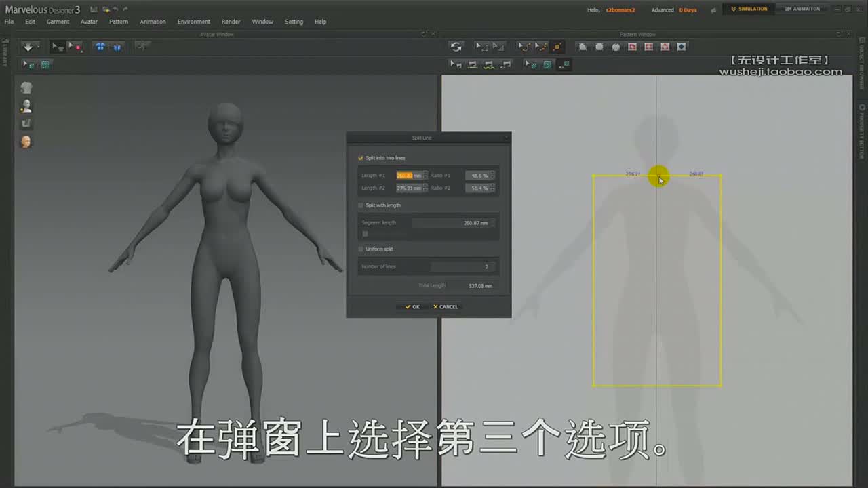The width and height of the screenshot is (868, 488).
Task: Expand the dropdown arrow next to Advanced 0 Days
Action: (x=713, y=9)
